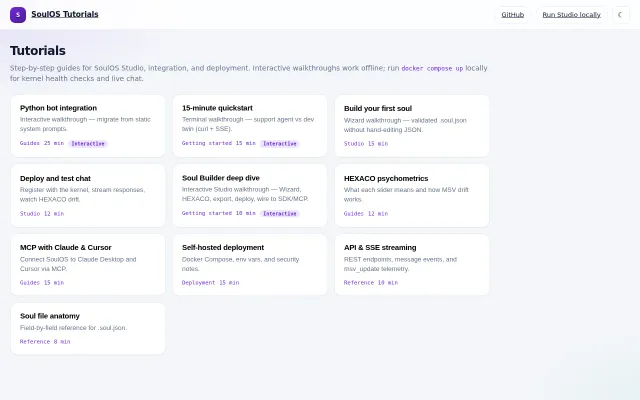Click 'Field-by-field reference for .soul.json.' description
Image resolution: width=640 pixels, height=400 pixels.
click(73, 328)
